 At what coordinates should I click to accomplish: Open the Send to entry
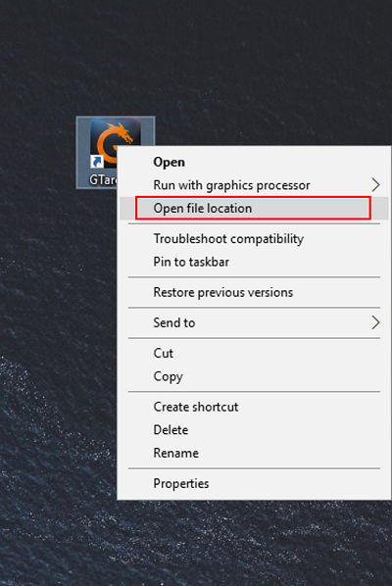[x=174, y=322]
